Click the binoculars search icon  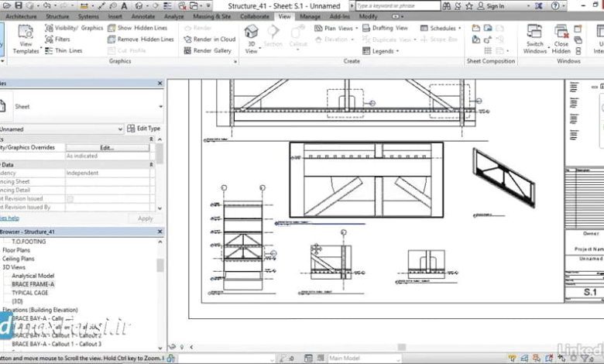coord(447,5)
